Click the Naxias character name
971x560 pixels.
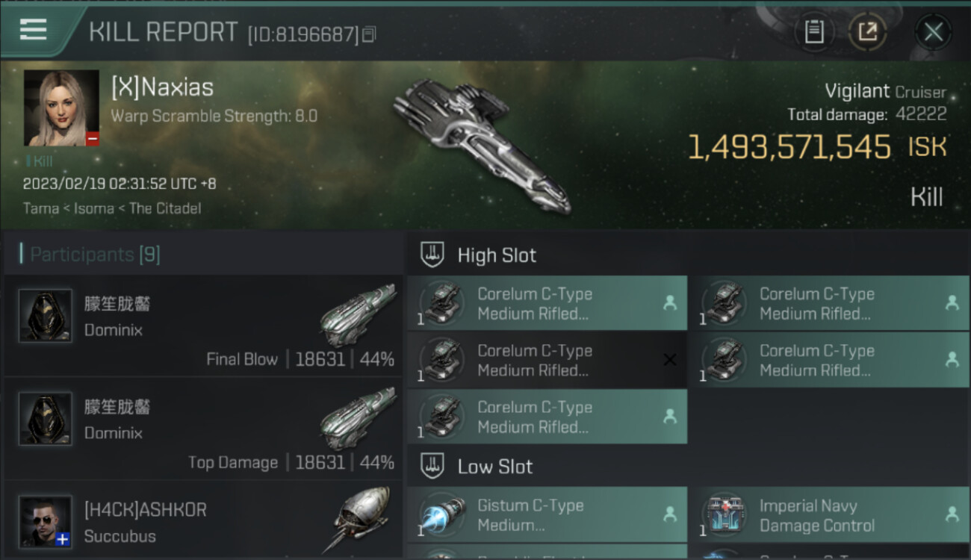(x=162, y=87)
